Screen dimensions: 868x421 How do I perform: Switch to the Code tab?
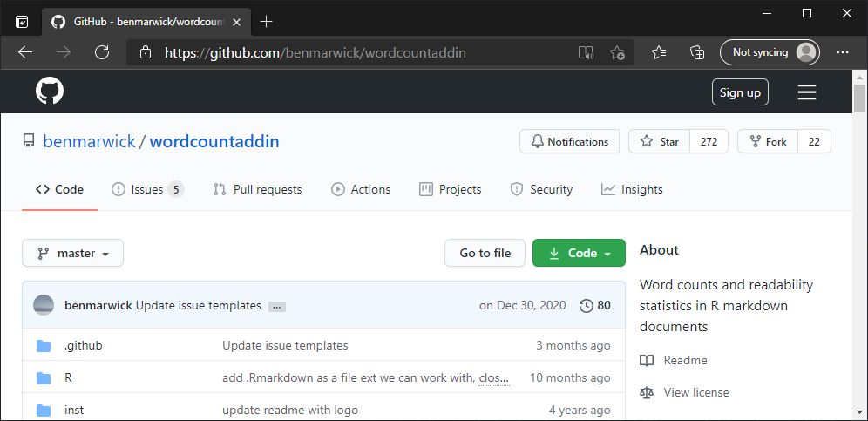60,189
